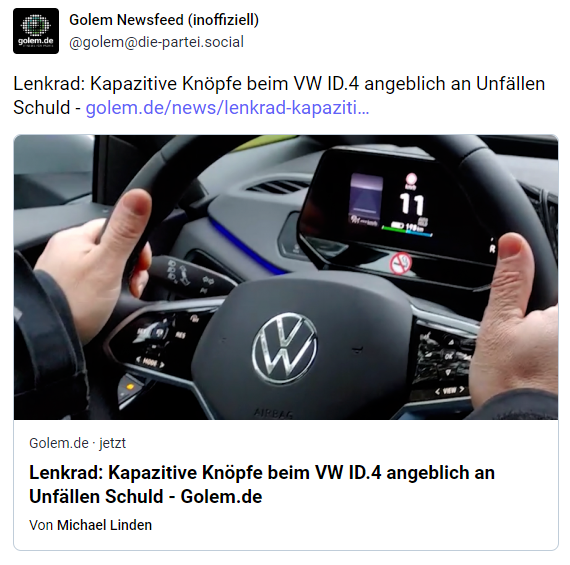Click the author name Michael Linden

click(x=104, y=525)
